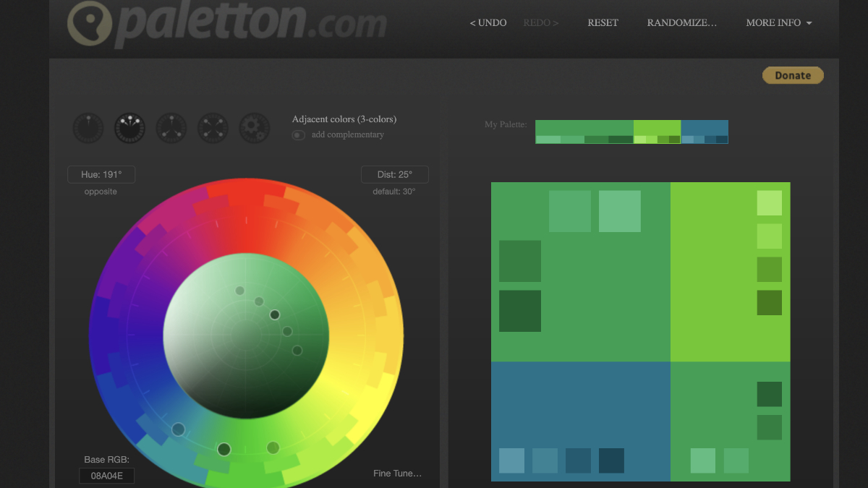Toggle the add complementary switch
868x488 pixels.
(298, 135)
